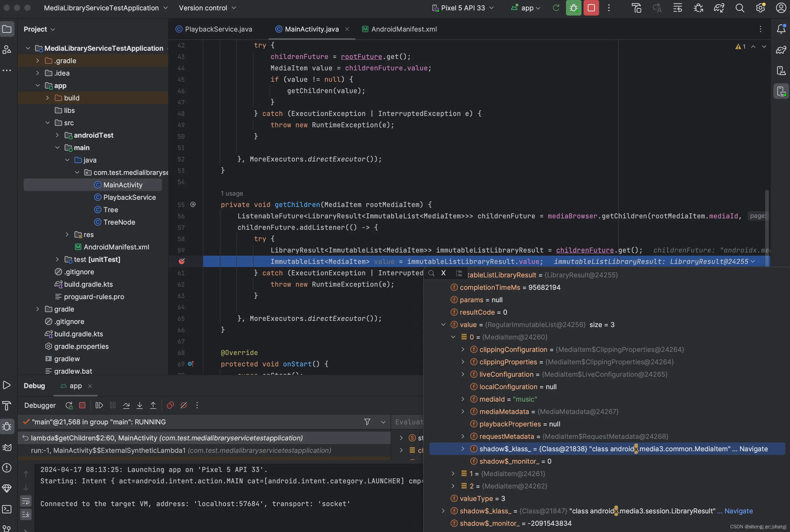Screen dimensions: 790x532
Task: Toggle Mute Breakpoints in debugger toolbar
Action: point(183,405)
